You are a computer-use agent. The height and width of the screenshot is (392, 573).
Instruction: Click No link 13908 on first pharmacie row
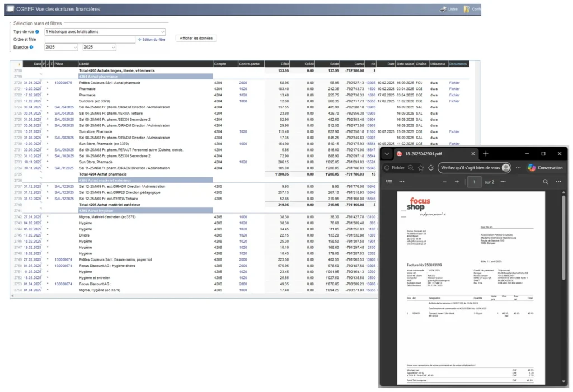[370, 83]
